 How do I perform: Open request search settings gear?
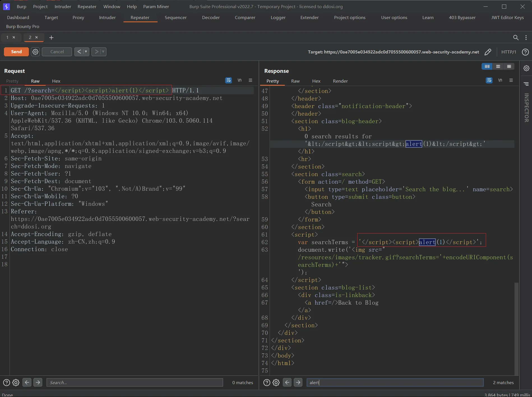point(16,382)
